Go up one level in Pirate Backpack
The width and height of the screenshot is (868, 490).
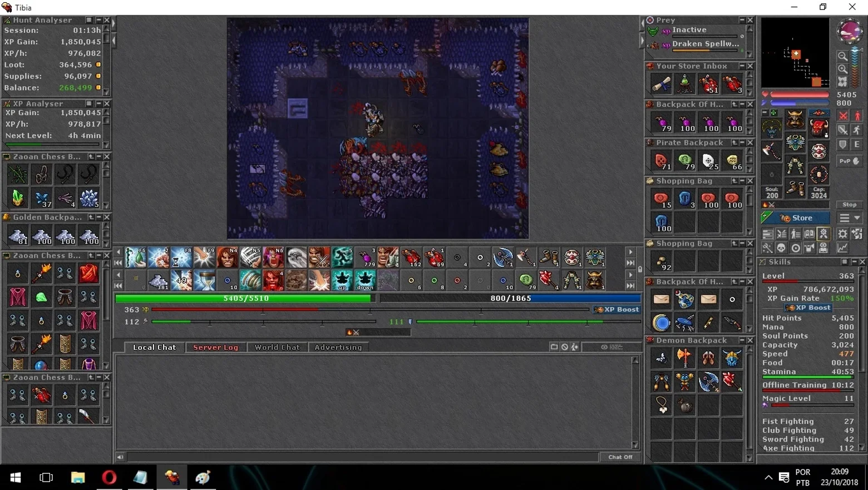click(x=734, y=143)
